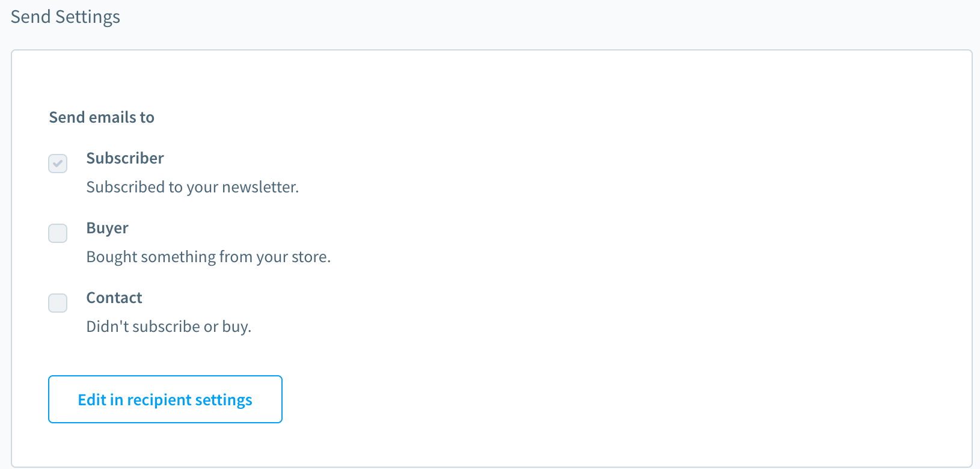Select the 'Subscribed to your newsletter.' description
This screenshot has width=980, height=469.
[192, 187]
